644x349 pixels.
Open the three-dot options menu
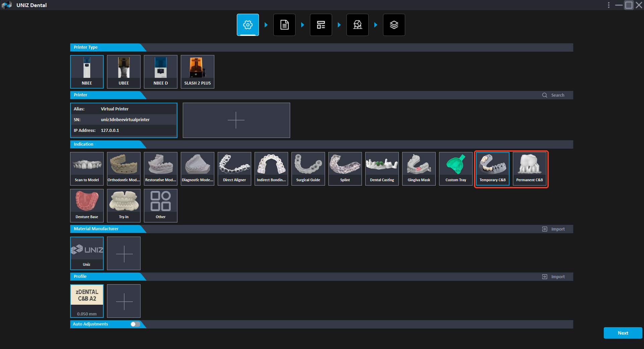[608, 5]
